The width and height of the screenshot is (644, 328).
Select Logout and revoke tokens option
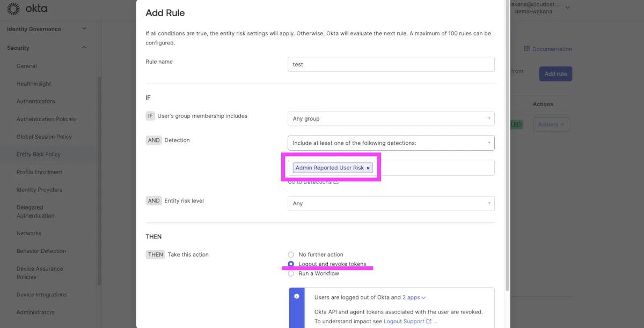coord(291,264)
